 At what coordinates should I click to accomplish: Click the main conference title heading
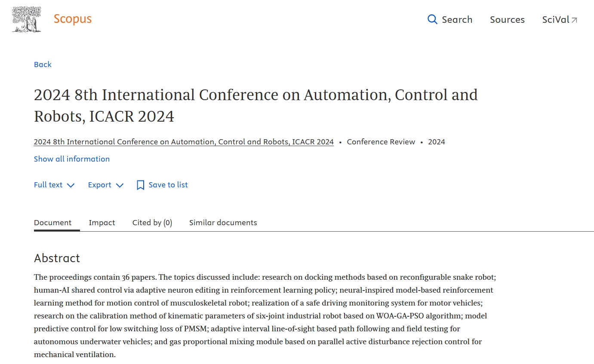pyautogui.click(x=256, y=105)
